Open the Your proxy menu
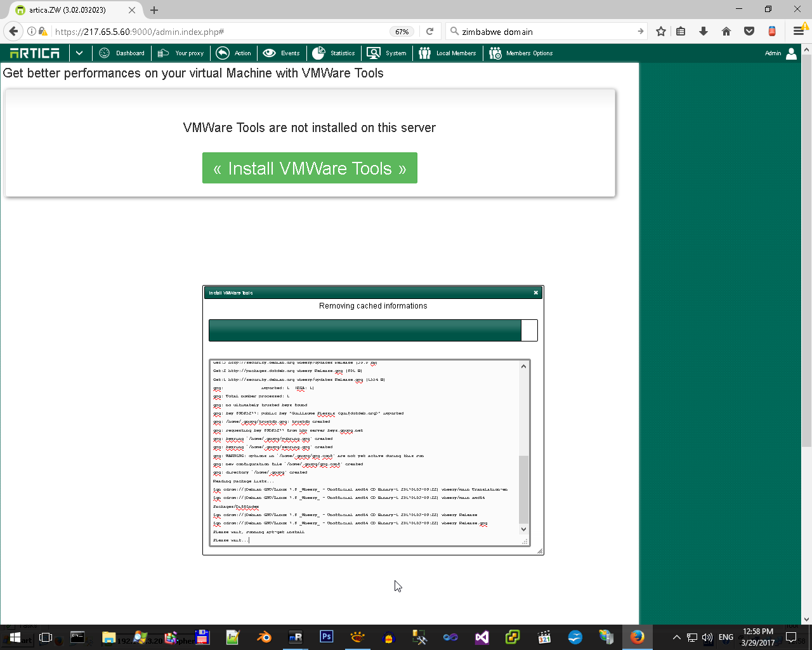812x650 pixels. tap(181, 53)
